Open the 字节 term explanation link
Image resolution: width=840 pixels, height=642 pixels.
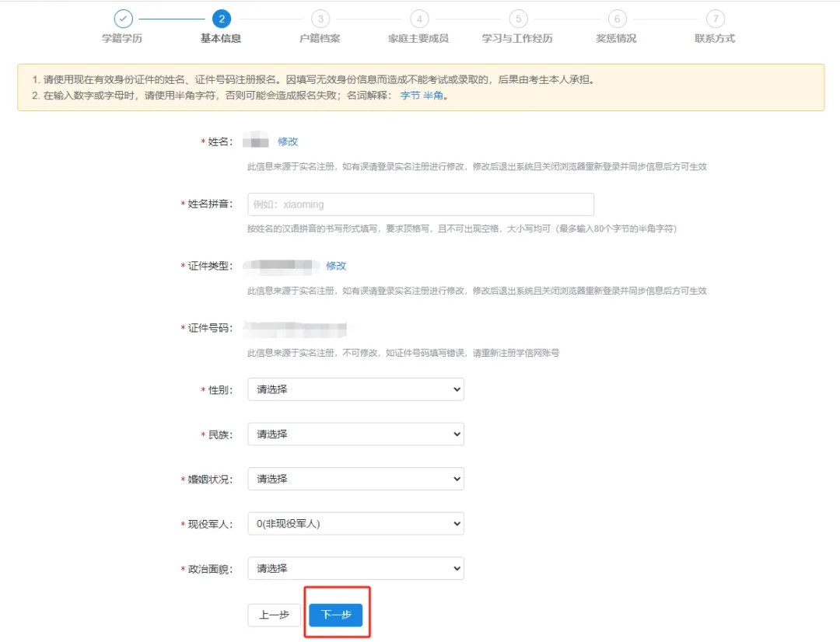(410, 96)
